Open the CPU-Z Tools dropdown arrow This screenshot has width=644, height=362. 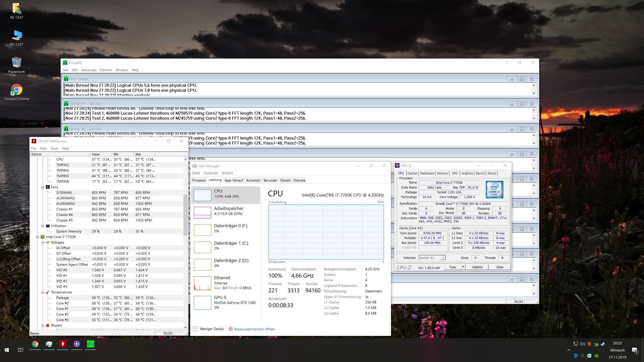(x=463, y=267)
